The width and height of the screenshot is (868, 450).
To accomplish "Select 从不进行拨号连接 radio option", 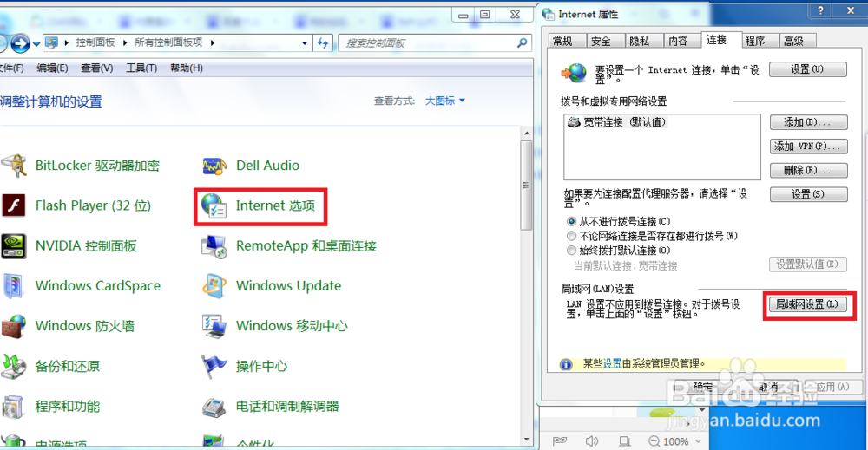I will (571, 221).
